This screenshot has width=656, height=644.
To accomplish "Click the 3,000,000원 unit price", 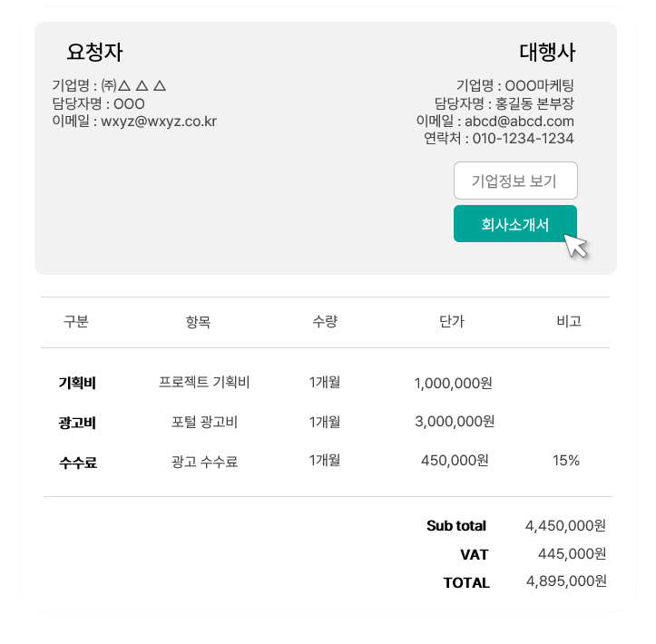I will (455, 422).
